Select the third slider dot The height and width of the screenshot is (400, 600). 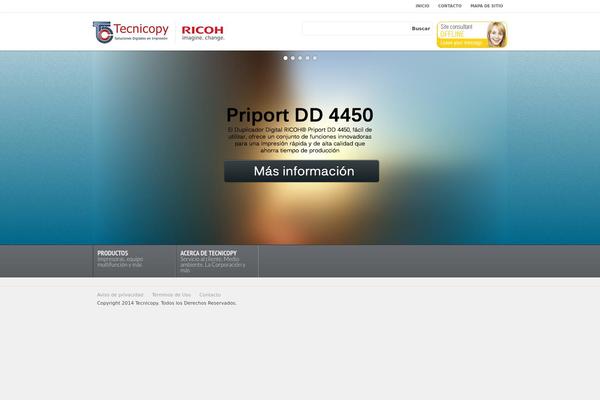(x=300, y=58)
